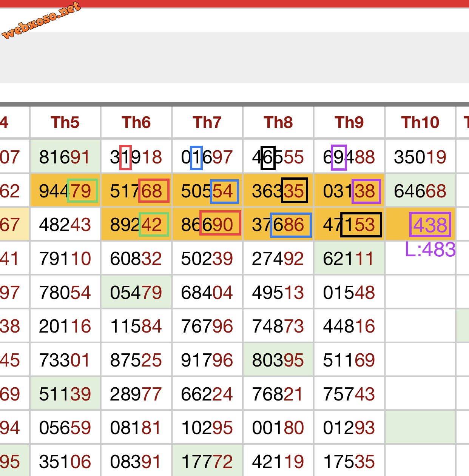Click the cell showing 51169
Viewport: 469px width, 476px height.
coord(349,360)
